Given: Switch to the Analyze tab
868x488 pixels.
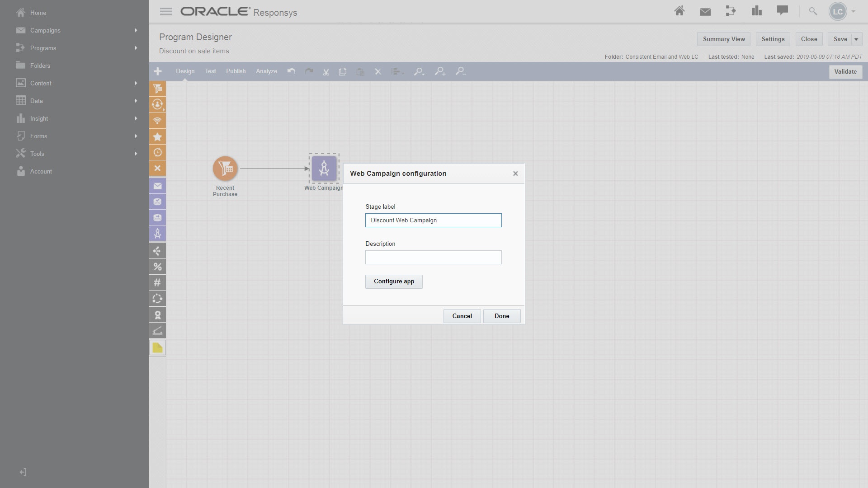Looking at the screenshot, I should pyautogui.click(x=266, y=71).
